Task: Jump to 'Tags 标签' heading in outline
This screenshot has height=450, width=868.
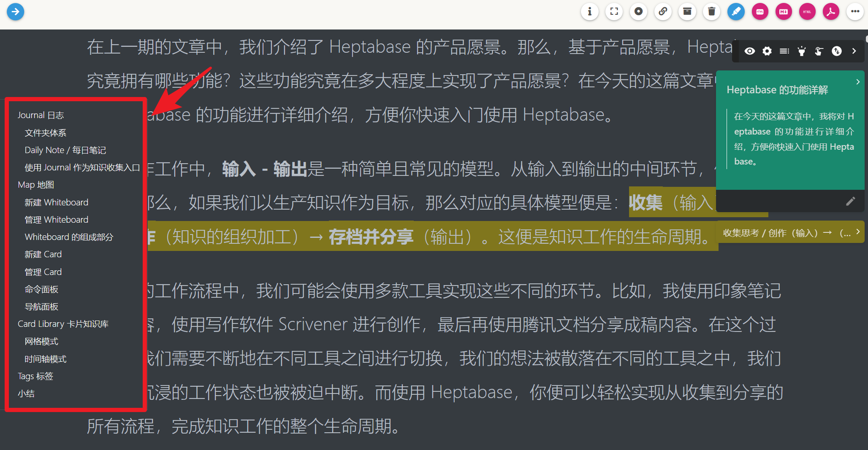Action: point(35,376)
